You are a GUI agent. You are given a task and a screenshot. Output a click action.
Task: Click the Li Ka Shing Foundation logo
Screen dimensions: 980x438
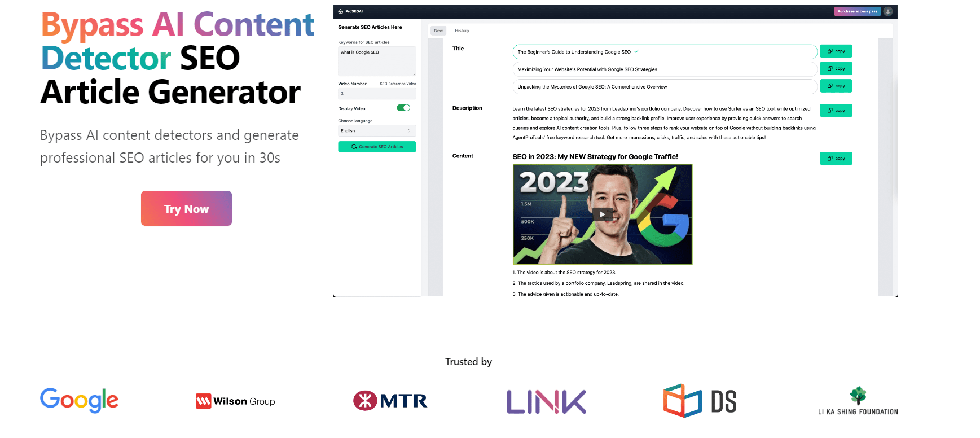(858, 401)
